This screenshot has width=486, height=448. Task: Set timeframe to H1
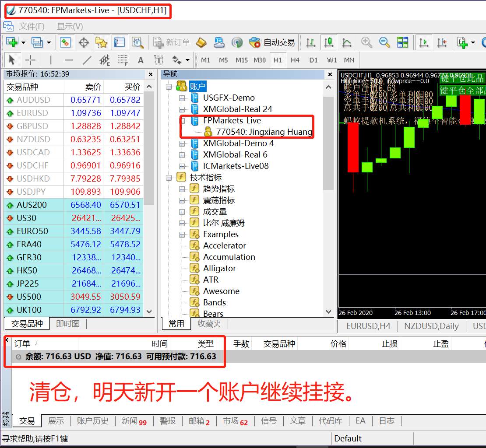pos(278,60)
